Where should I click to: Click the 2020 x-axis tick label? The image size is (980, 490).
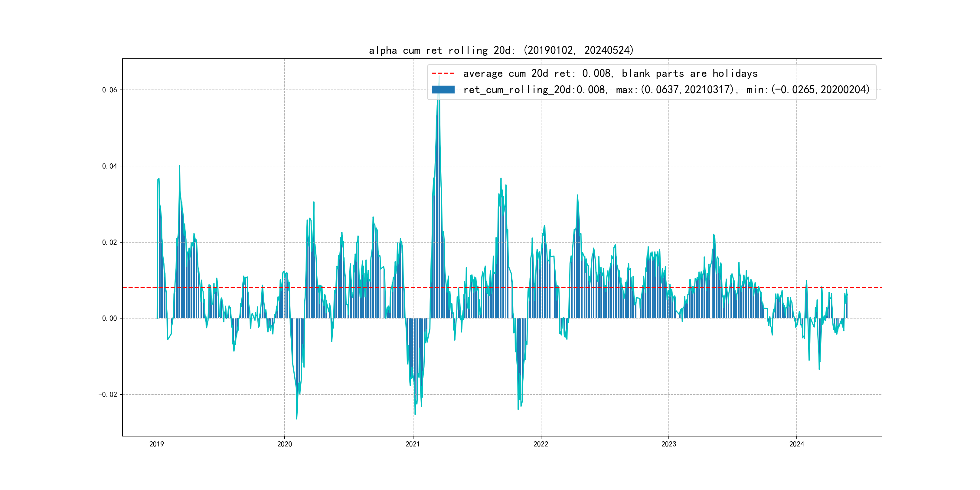coord(285,444)
